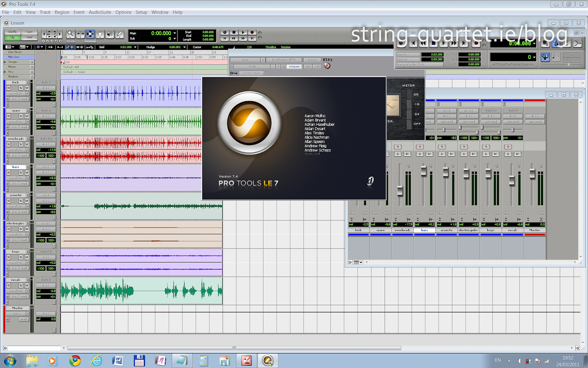Screen dimensions: 588x368
Task: Mute the acoustic channel in the Mix window
Action: coord(451,154)
